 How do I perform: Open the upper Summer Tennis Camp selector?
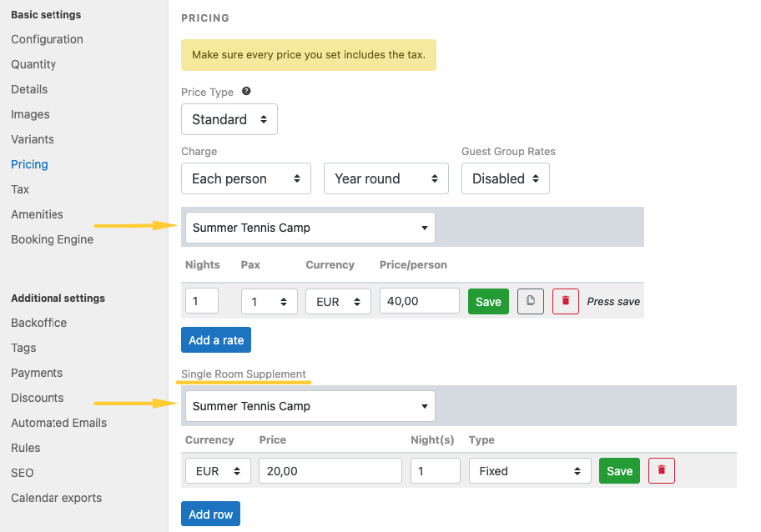310,227
